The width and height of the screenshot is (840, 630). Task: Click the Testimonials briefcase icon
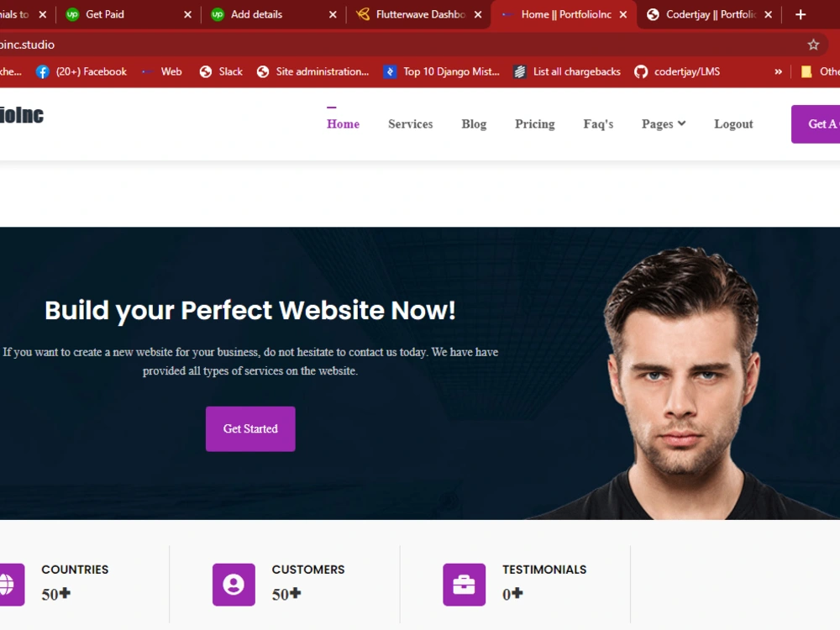tap(464, 585)
